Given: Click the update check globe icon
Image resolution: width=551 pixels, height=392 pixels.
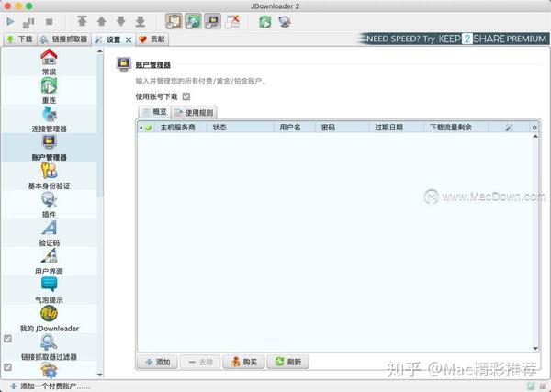Looking at the screenshot, I should coord(285,22).
